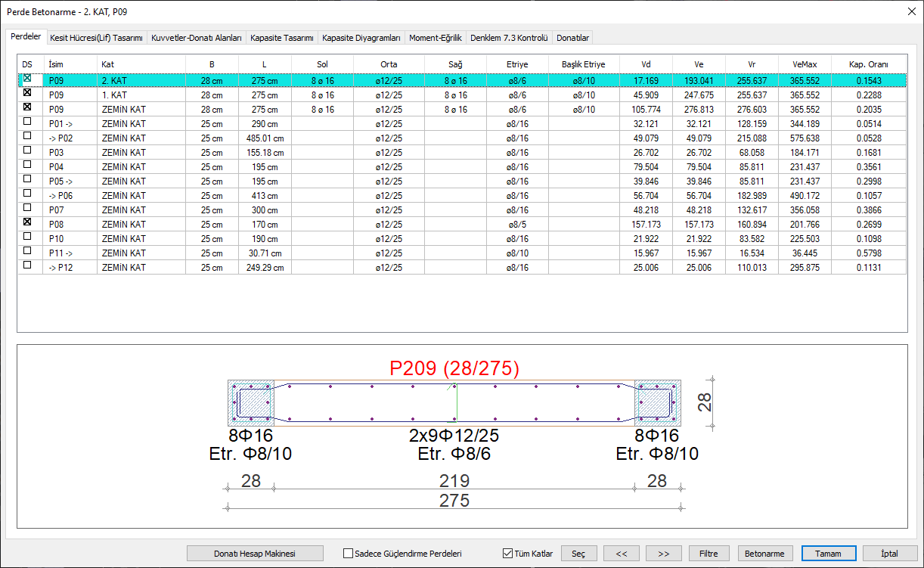Viewport: 924px width, 568px height.
Task: Click the Seç button
Action: click(x=578, y=554)
